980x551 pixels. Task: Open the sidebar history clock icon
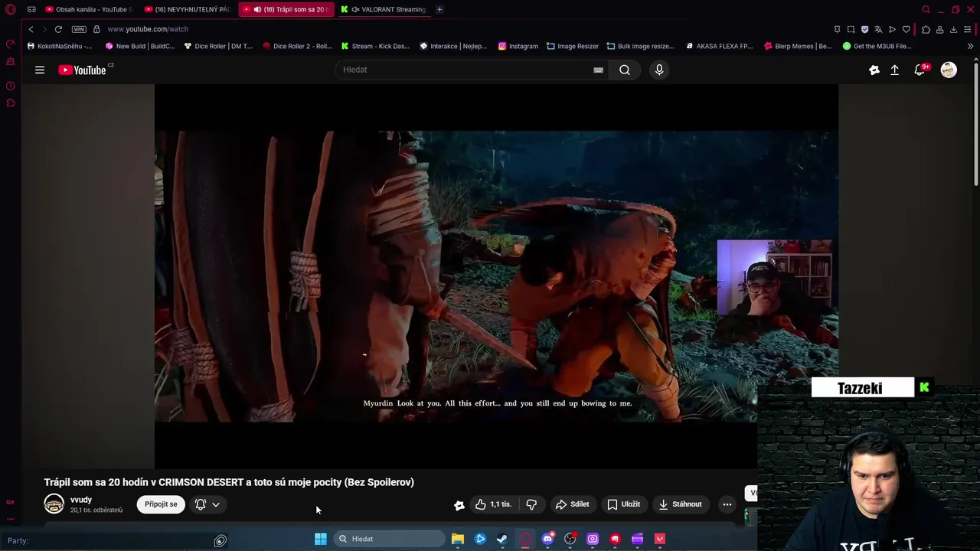point(11,86)
